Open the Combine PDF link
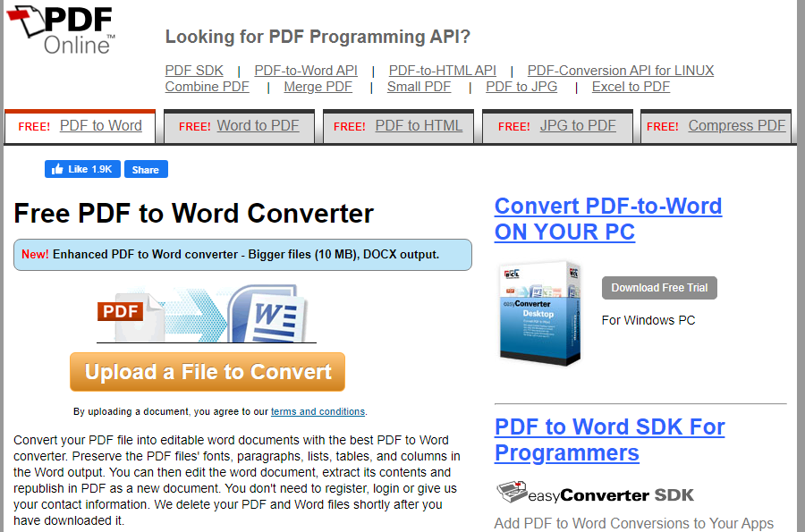The height and width of the screenshot is (532, 805). (x=207, y=87)
